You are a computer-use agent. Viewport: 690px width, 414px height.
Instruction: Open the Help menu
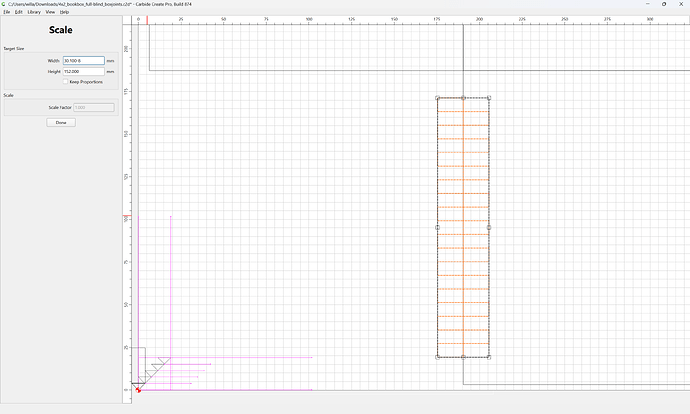(x=64, y=12)
